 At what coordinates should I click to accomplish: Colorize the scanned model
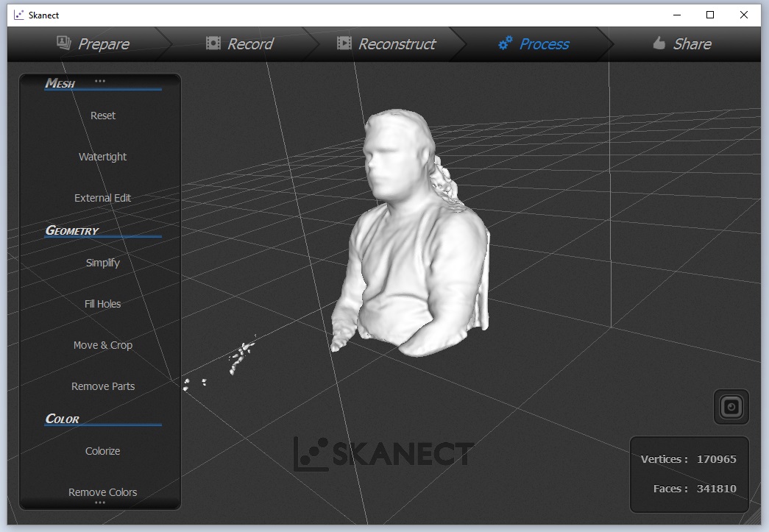102,451
